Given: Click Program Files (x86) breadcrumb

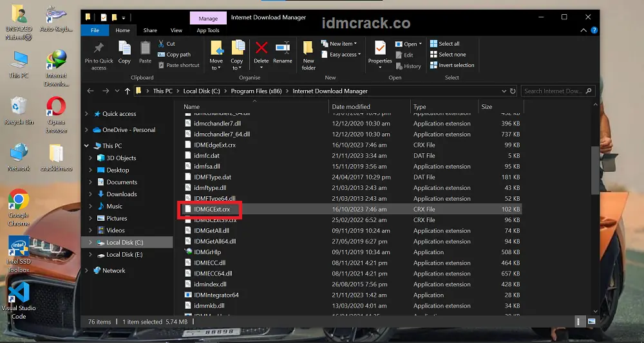Looking at the screenshot, I should click(256, 91).
